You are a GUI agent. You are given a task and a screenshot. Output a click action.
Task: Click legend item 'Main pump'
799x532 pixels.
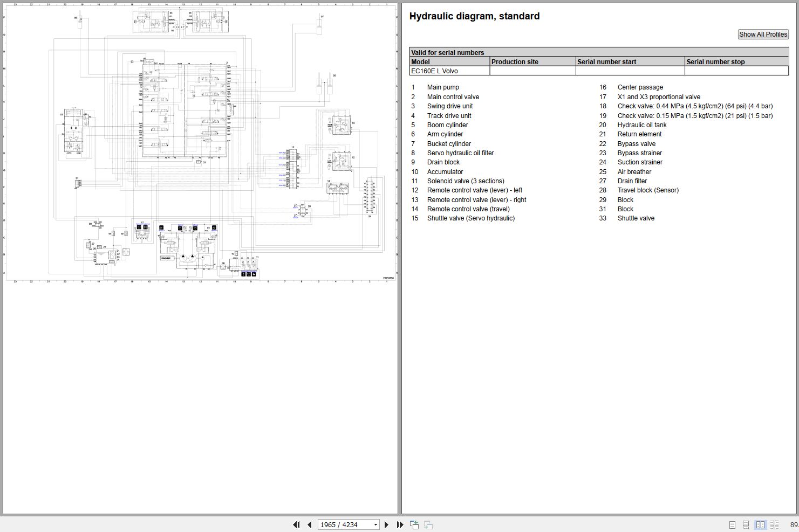coord(443,87)
